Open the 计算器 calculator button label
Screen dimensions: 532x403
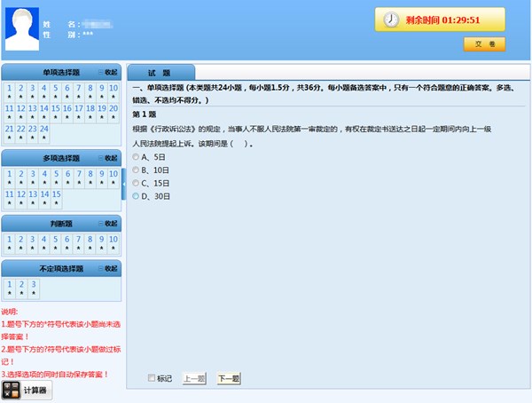click(36, 391)
